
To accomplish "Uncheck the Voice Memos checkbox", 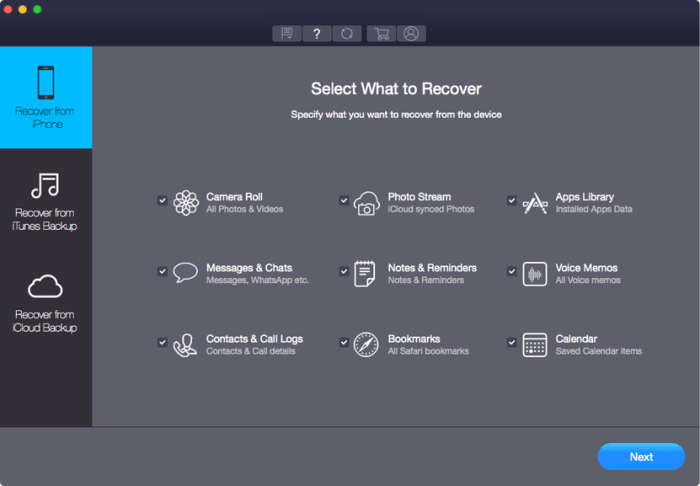I will click(x=512, y=271).
